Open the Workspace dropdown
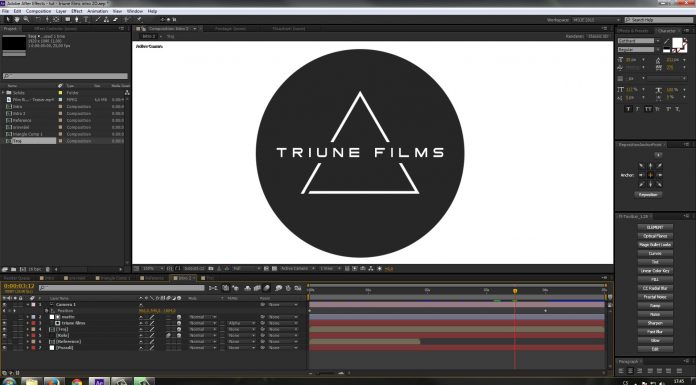Image resolution: width=696 pixels, height=385 pixels. tap(597, 20)
